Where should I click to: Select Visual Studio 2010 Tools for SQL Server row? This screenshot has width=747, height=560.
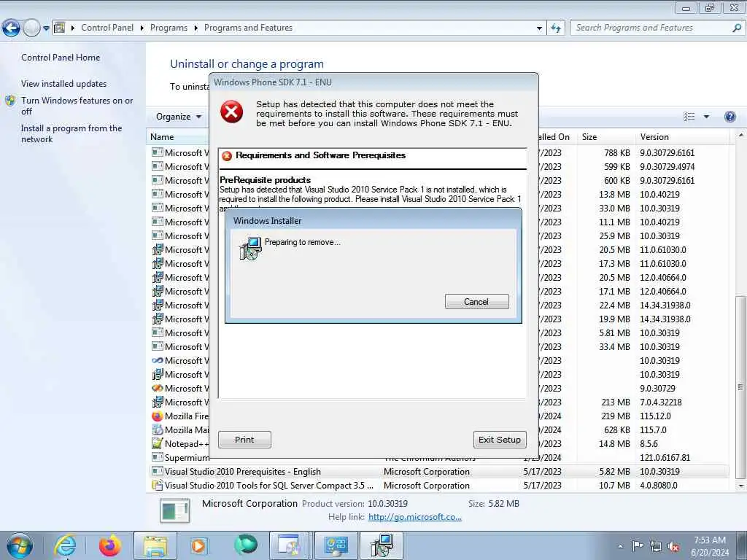(438, 485)
